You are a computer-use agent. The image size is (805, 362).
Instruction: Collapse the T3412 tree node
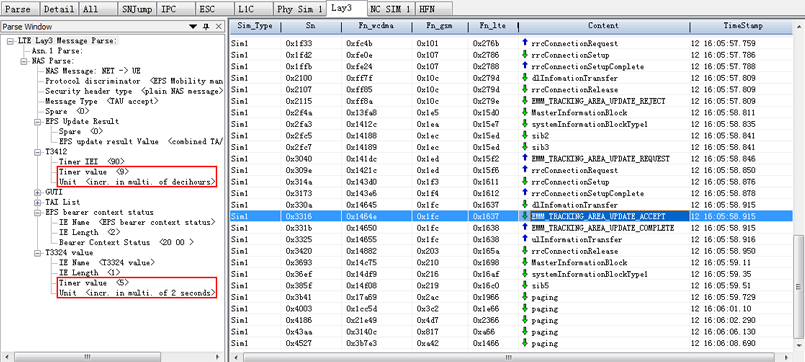pos(37,152)
